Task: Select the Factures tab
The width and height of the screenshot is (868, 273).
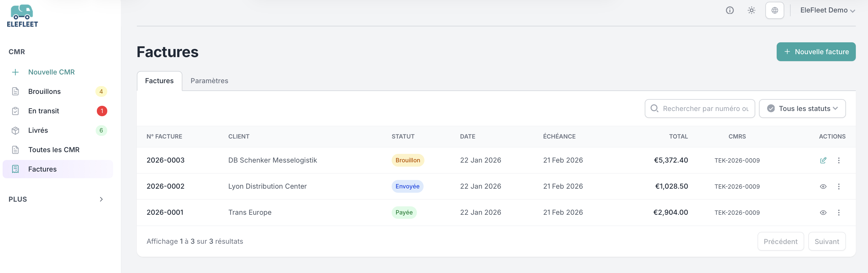Action: (159, 81)
